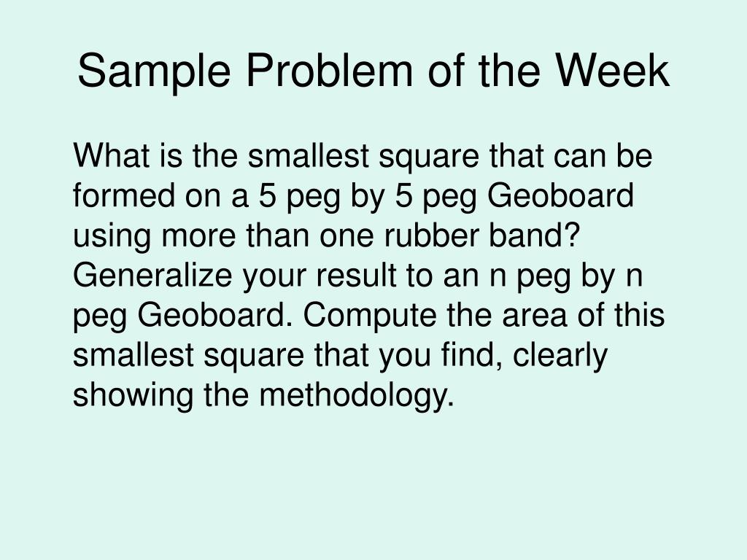
Task: Click the slide title 'Sample Problem of the Week'
Action: (x=373, y=71)
